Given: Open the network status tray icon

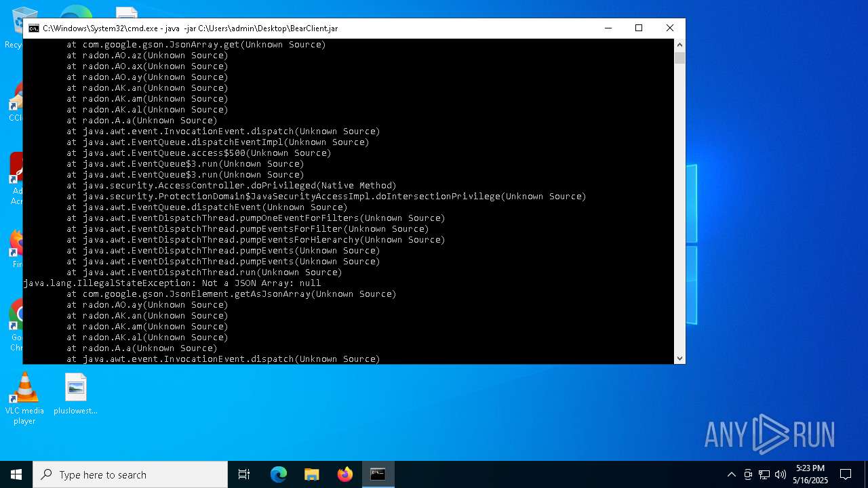Looking at the screenshot, I should point(764,474).
